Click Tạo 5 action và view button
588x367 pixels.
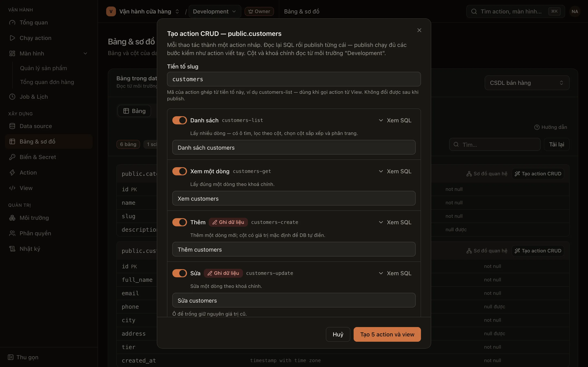click(x=387, y=334)
